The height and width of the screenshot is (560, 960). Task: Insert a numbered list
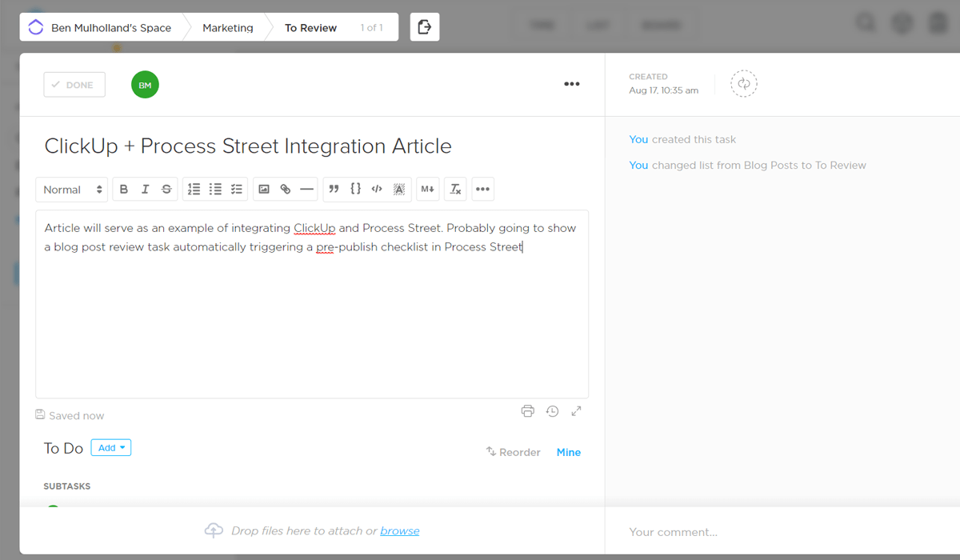(194, 190)
